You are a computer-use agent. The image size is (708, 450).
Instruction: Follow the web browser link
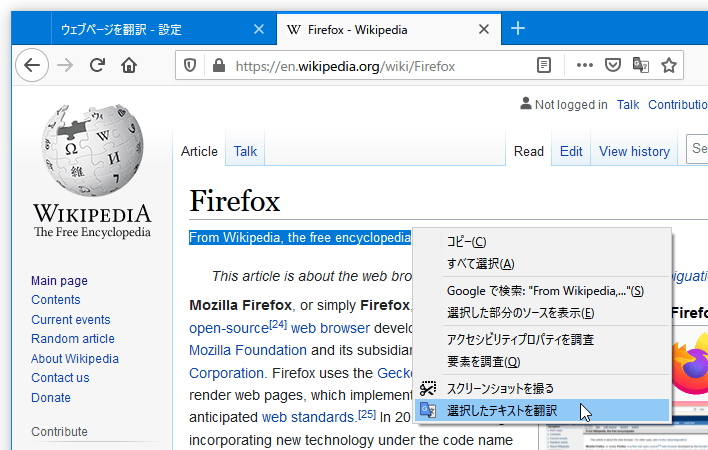(330, 328)
